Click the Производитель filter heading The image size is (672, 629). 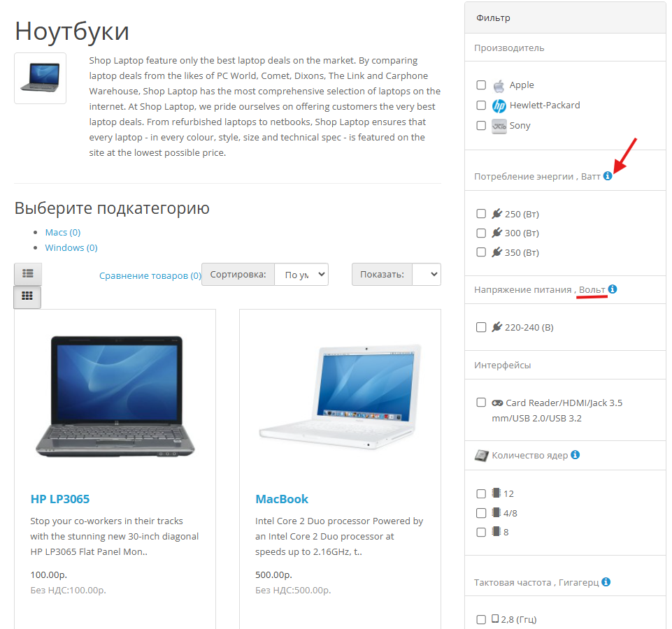pos(509,48)
